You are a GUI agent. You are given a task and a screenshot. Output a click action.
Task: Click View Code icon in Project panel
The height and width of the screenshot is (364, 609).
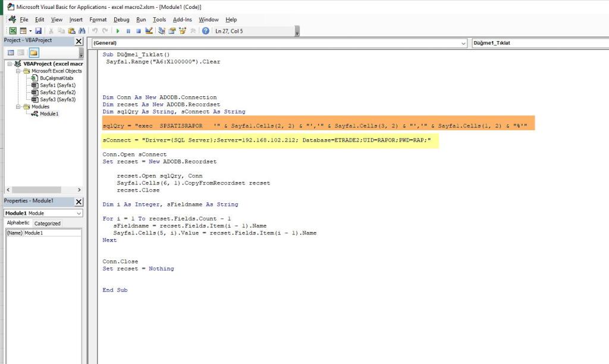[x=11, y=53]
